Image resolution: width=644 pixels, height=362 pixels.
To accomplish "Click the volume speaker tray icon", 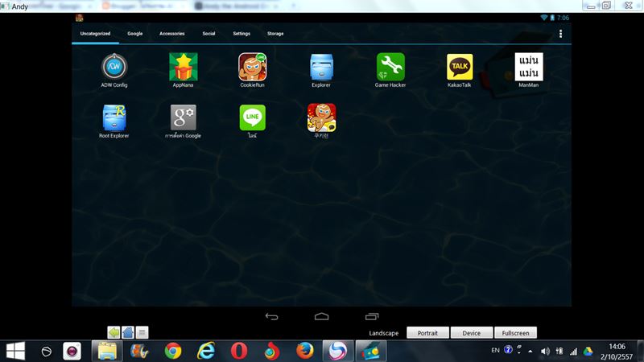I will [545, 352].
